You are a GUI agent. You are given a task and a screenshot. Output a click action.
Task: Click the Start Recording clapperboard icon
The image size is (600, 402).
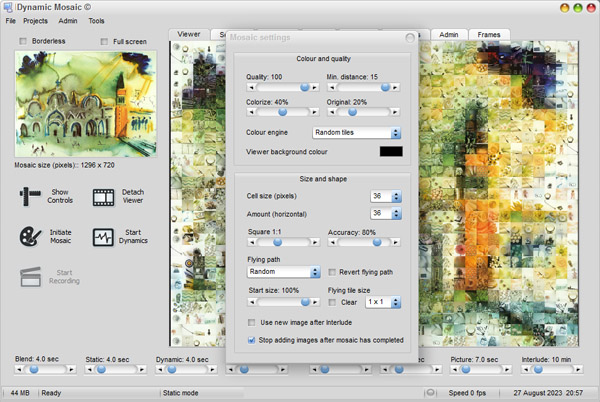point(30,276)
